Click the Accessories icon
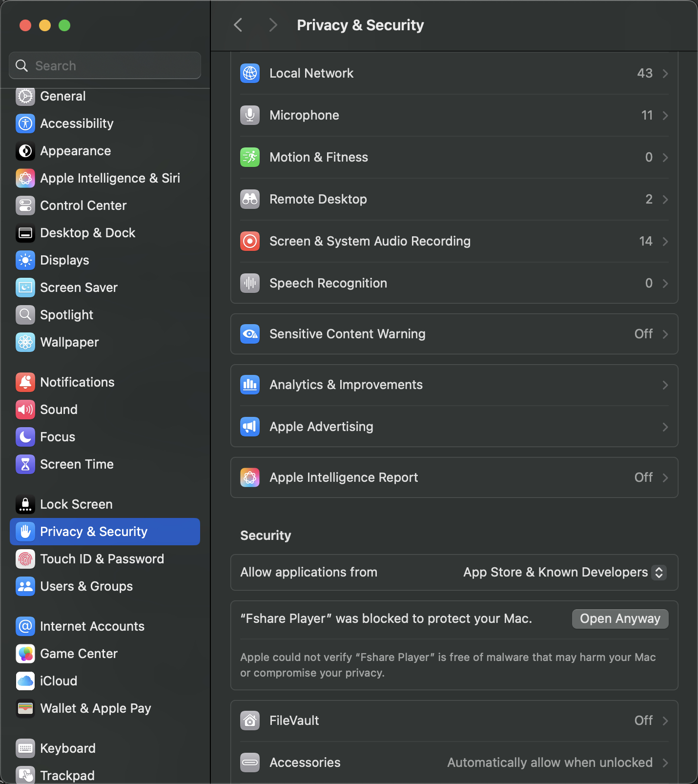The image size is (698, 784). [250, 763]
